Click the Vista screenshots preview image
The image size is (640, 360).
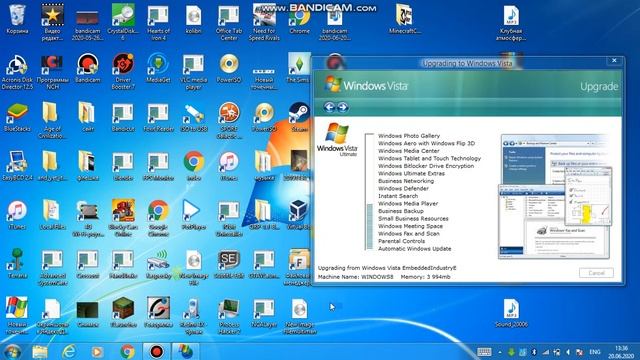coord(555,196)
